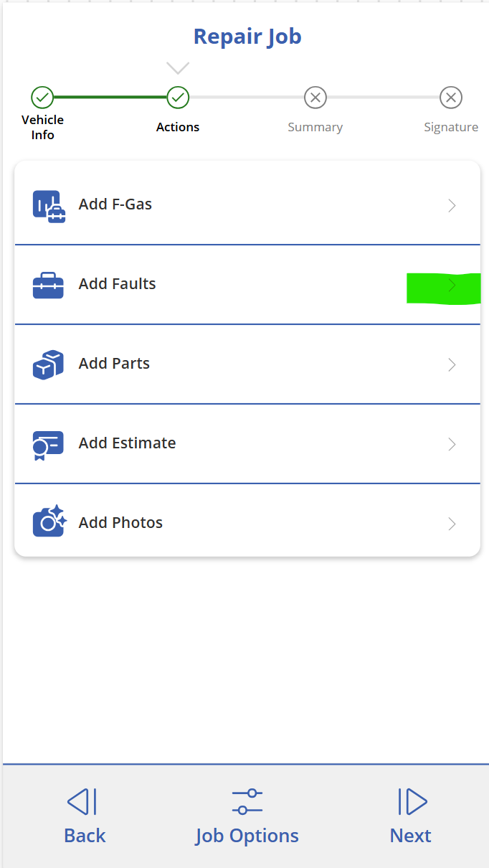
Task: Click the Next arrow icon
Action: pyautogui.click(x=412, y=801)
